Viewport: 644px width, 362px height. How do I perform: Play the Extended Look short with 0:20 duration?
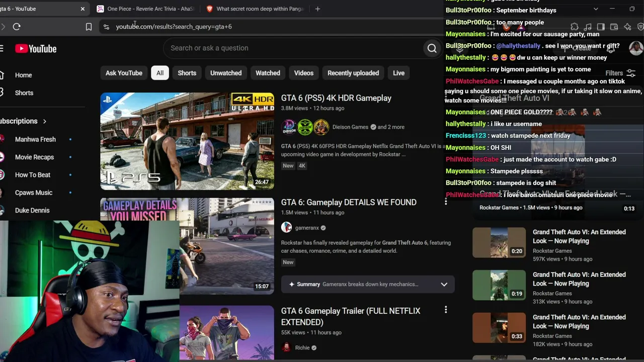499,243
